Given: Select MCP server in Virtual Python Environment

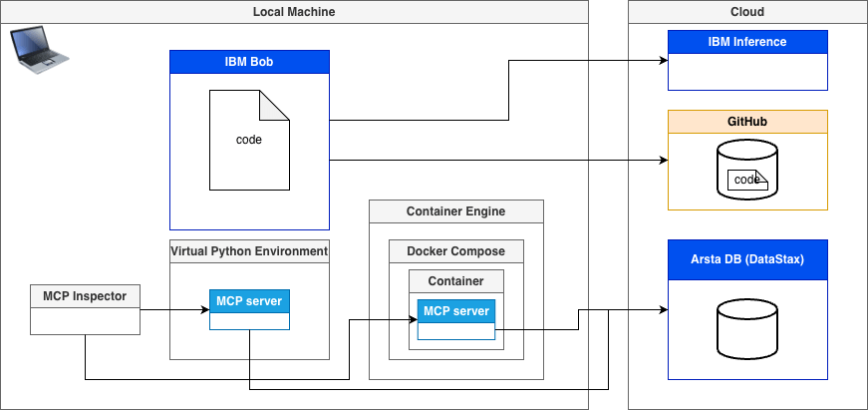Looking at the screenshot, I should 249,301.
